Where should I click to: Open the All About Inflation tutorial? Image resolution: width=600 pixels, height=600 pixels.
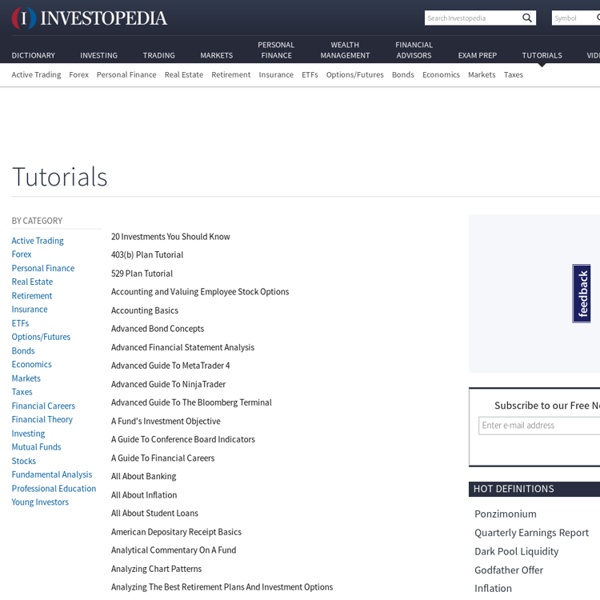(144, 495)
